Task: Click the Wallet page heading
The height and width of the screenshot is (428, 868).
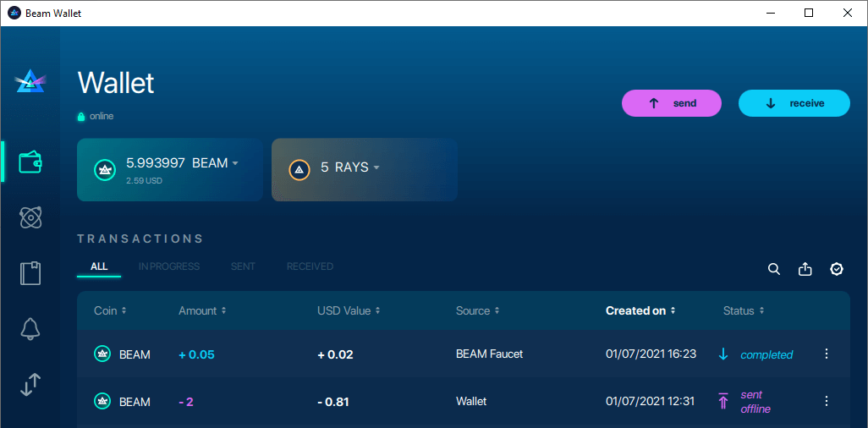Action: (x=116, y=83)
